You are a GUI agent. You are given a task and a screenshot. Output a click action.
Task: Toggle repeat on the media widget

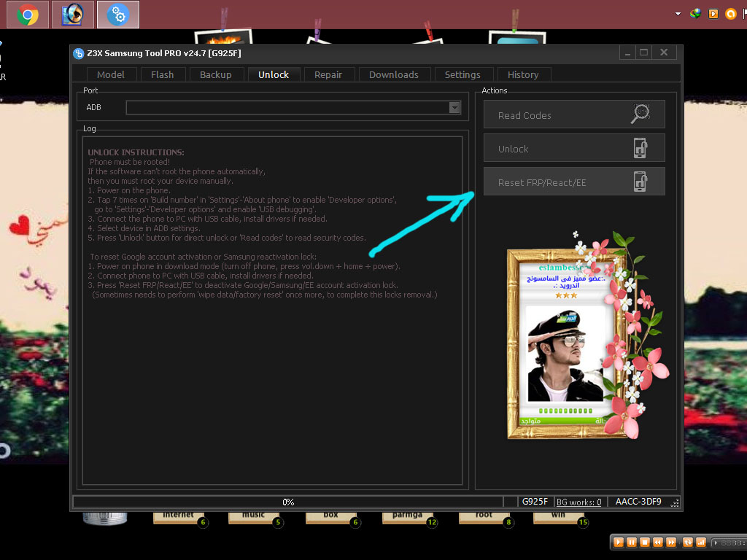click(x=687, y=542)
